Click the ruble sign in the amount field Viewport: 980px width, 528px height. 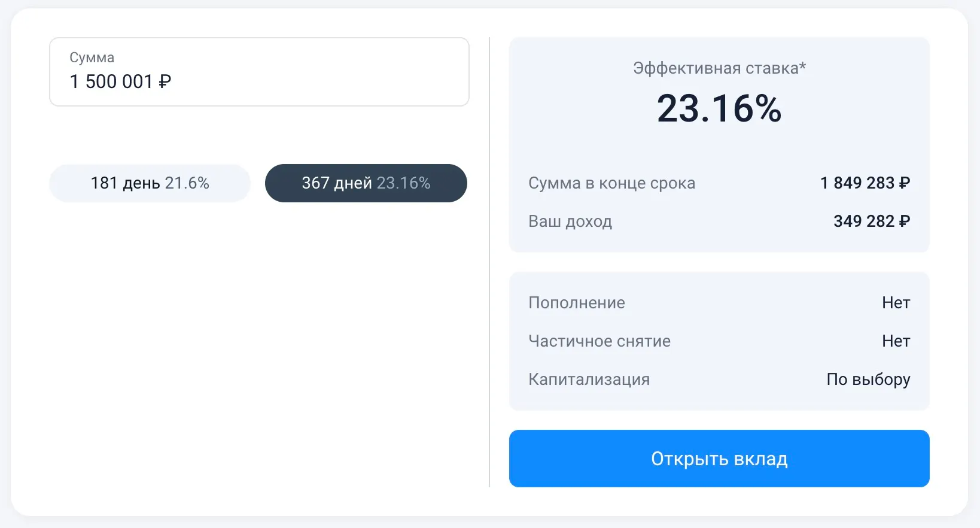[x=165, y=81]
